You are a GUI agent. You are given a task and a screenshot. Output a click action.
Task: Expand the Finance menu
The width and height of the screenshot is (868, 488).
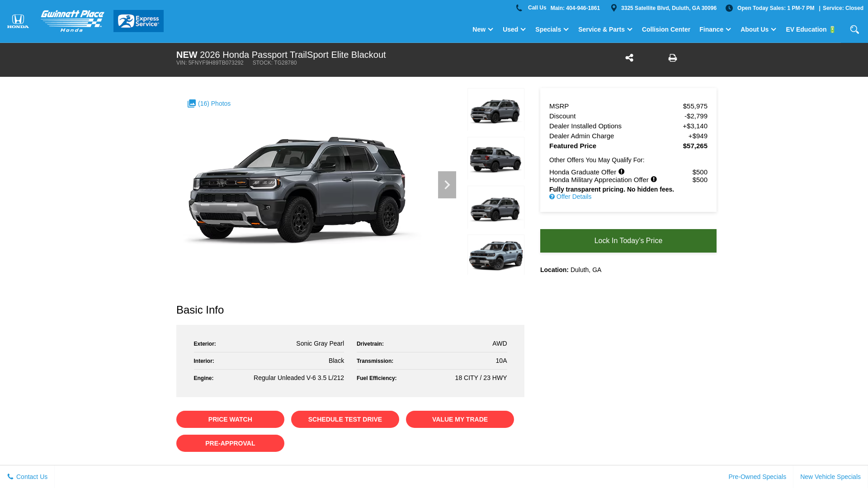[715, 29]
